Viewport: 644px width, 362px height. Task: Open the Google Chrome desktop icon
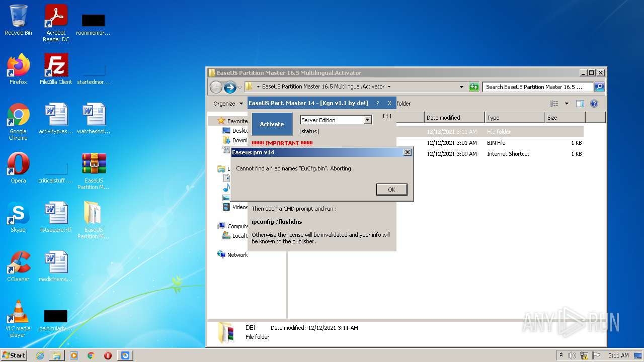pyautogui.click(x=18, y=121)
